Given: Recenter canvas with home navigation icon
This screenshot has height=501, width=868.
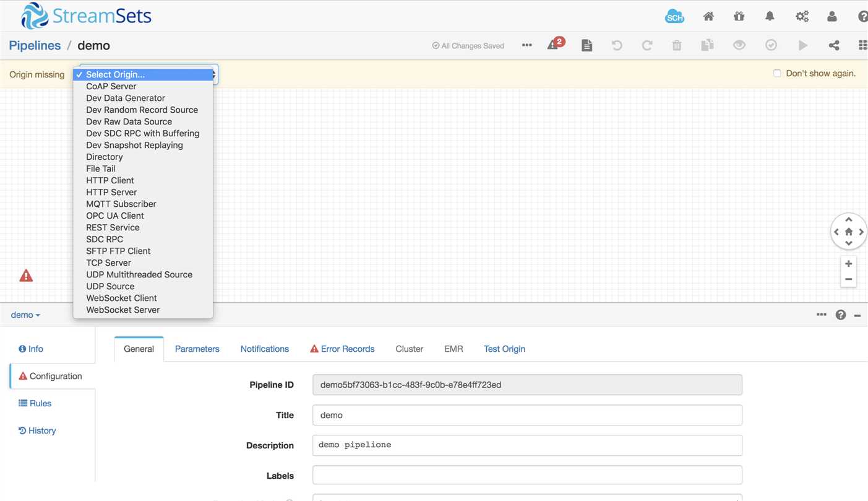Looking at the screenshot, I should [x=849, y=232].
